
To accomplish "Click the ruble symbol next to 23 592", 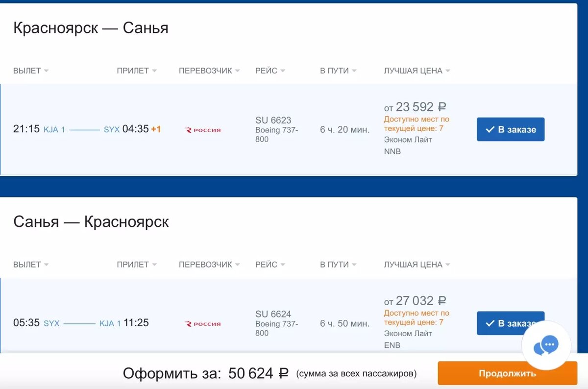I will (442, 107).
